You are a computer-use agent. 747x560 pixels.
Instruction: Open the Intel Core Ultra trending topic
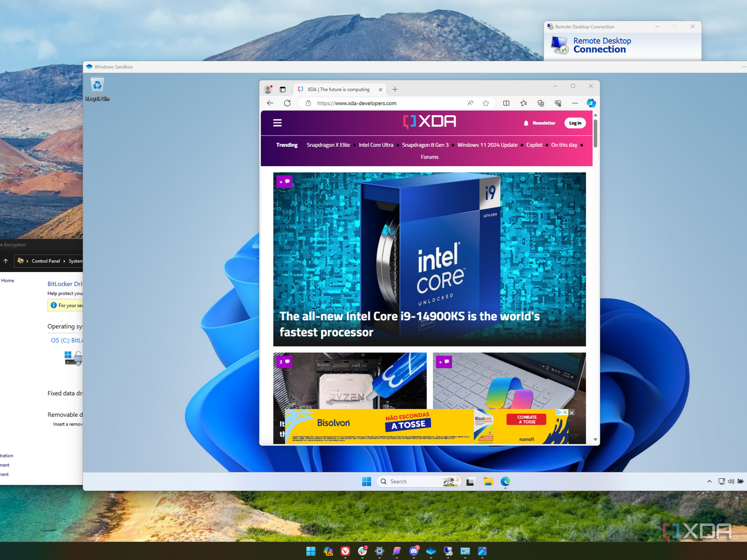376,145
